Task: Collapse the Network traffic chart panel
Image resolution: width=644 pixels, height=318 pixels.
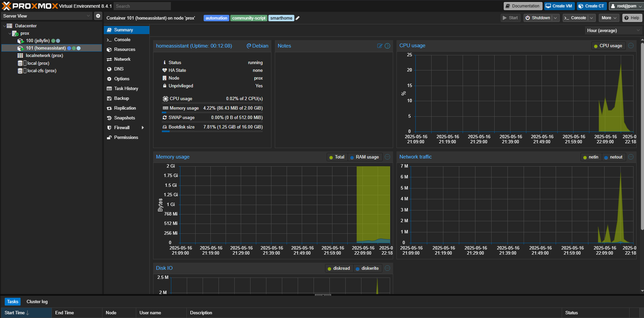Action: click(631, 157)
